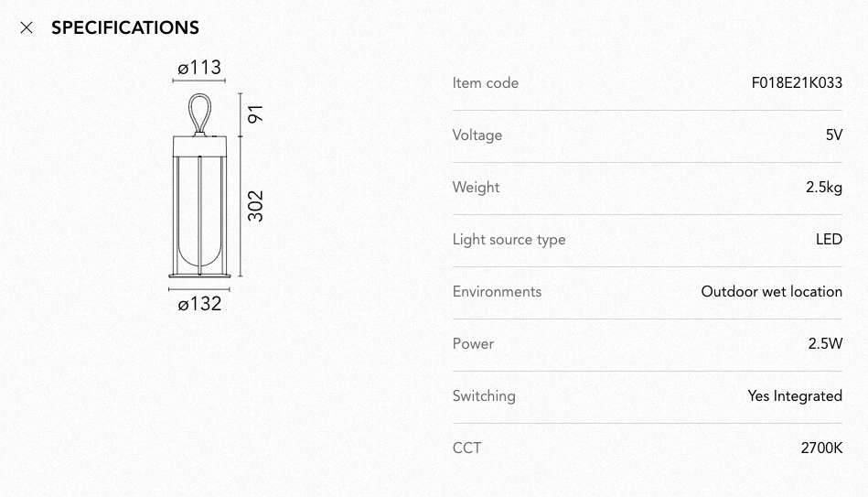Screen dimensions: 868x497
Task: Click the Voltage value 5V
Action: click(833, 135)
